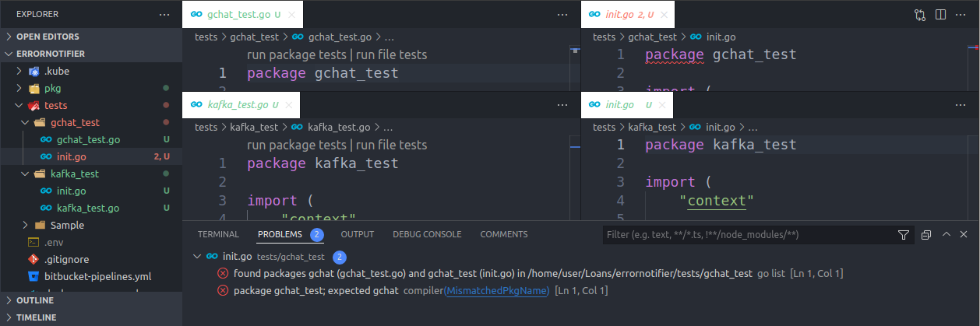Screen dimensions: 980x326
Task: Click the Problems filter text field
Action: click(x=748, y=234)
